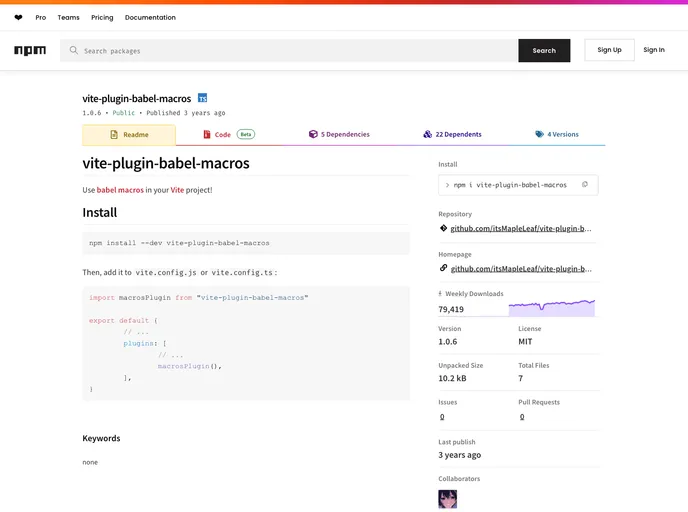
Task: Click the Search button
Action: pos(544,50)
